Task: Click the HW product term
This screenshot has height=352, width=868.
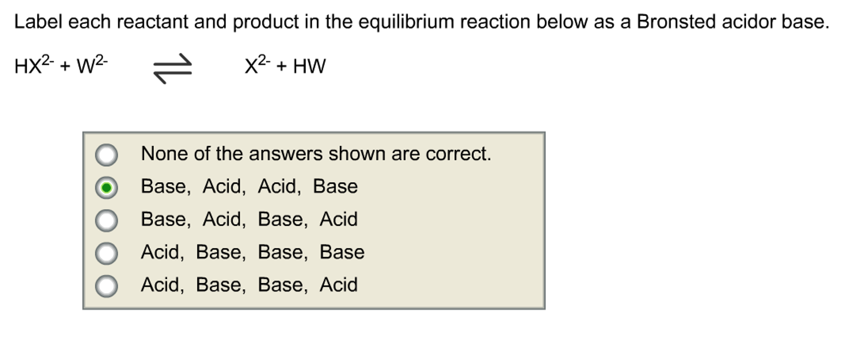Action: coord(311,67)
